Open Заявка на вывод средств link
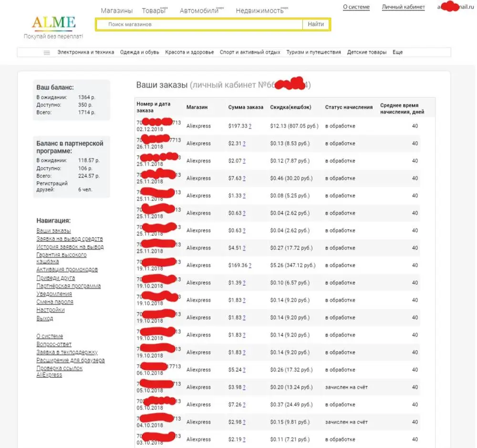477x448 pixels. pos(70,239)
